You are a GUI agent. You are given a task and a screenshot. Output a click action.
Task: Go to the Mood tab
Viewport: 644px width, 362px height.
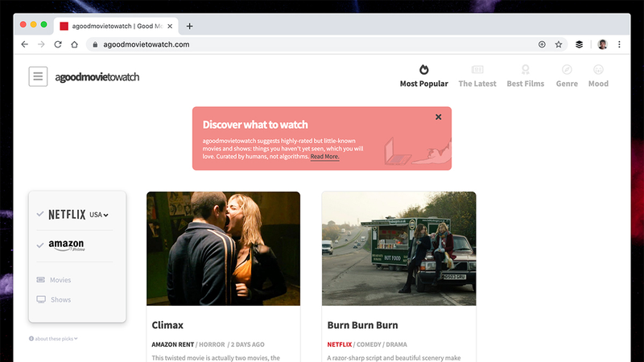598,84
